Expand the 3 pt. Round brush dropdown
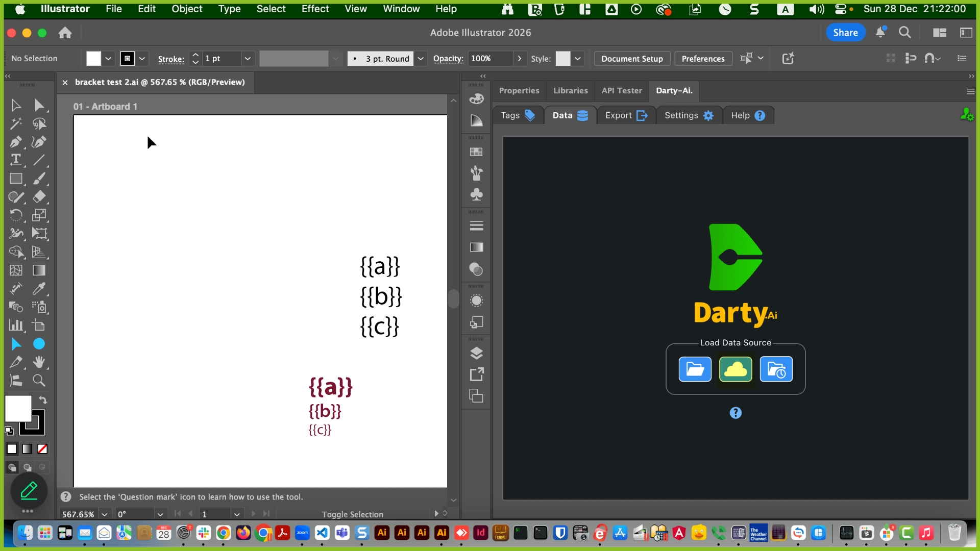Screen dimensions: 980x551 coord(421,59)
